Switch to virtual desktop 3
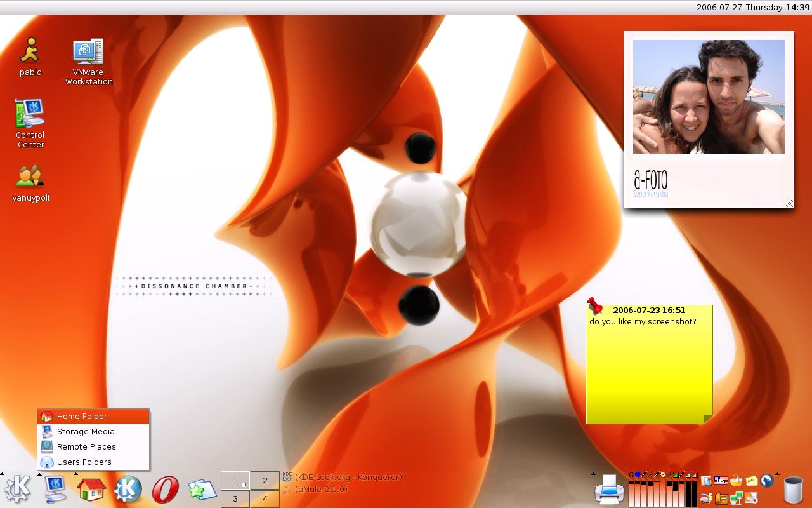 [x=235, y=498]
